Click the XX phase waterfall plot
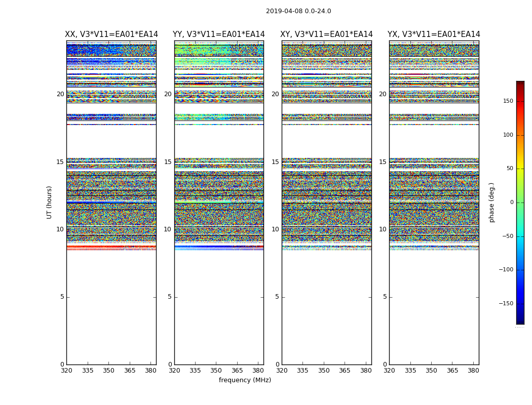 [x=111, y=202]
